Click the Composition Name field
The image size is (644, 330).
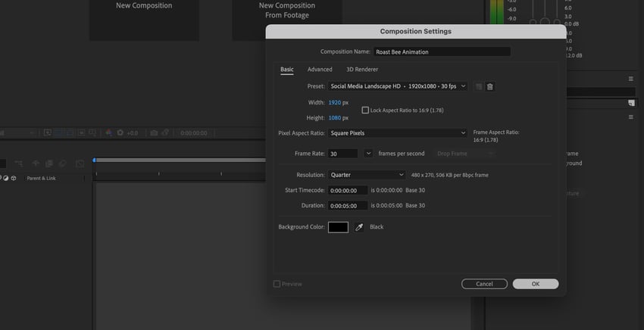(x=442, y=51)
